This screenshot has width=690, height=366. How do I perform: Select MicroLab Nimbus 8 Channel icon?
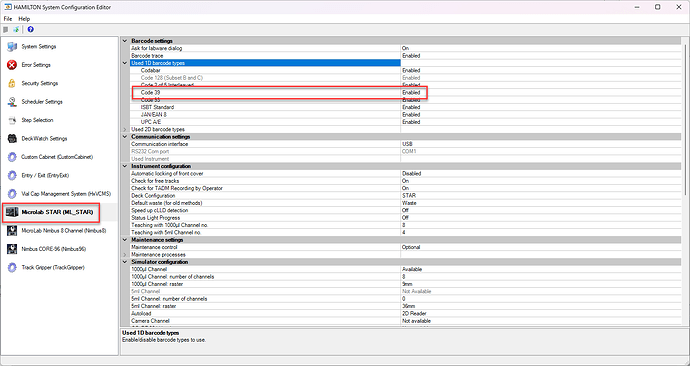[12, 231]
